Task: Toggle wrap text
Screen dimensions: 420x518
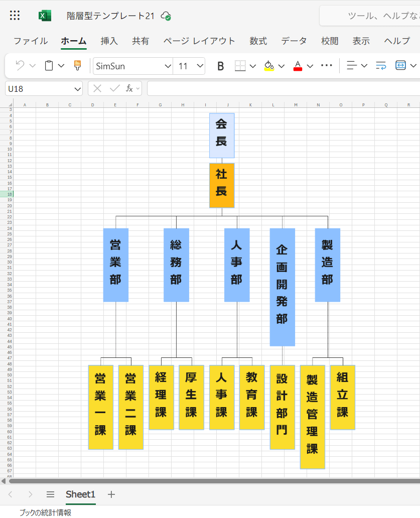Action: (381, 65)
